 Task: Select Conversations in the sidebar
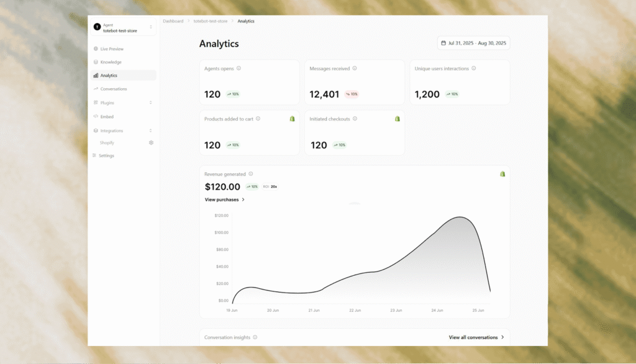[113, 89]
